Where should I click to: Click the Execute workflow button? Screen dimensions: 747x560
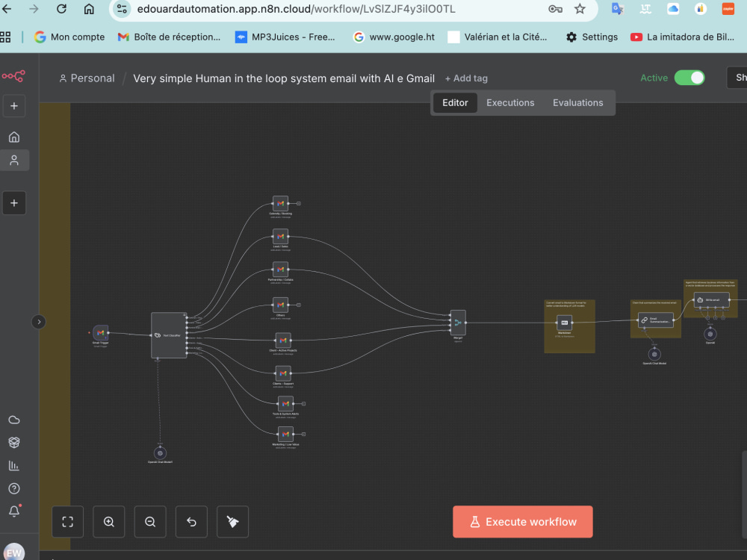pyautogui.click(x=523, y=522)
